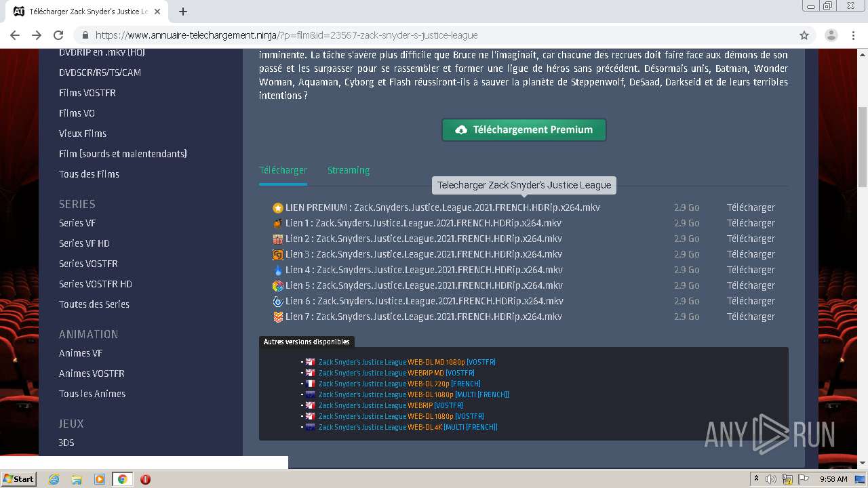The height and width of the screenshot is (488, 868).
Task: Click the host icon next to Lien 7
Action: coord(277,317)
